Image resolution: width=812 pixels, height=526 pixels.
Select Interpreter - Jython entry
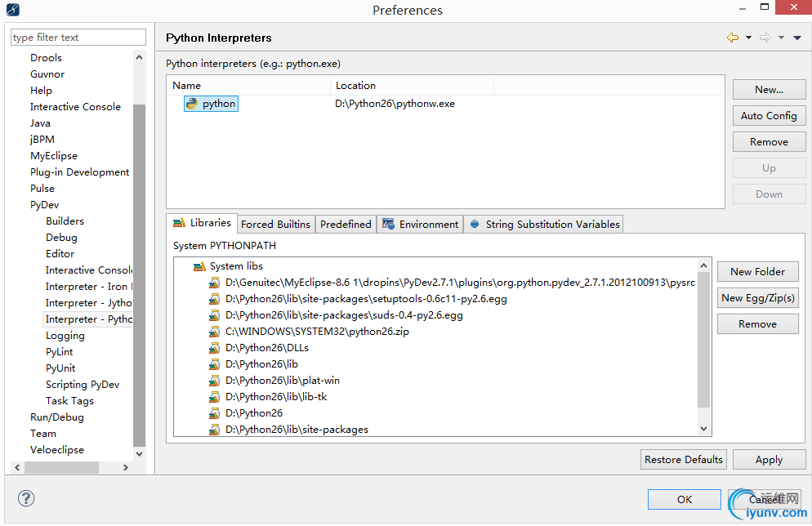pyautogui.click(x=88, y=303)
